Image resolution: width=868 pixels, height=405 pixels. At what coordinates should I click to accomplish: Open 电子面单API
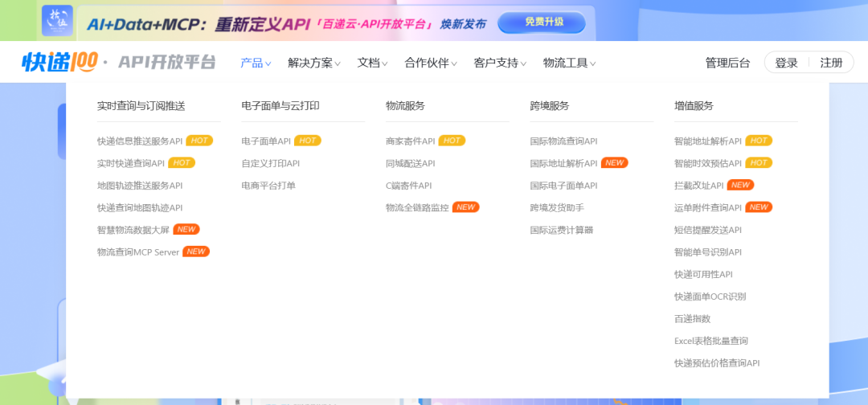[266, 141]
